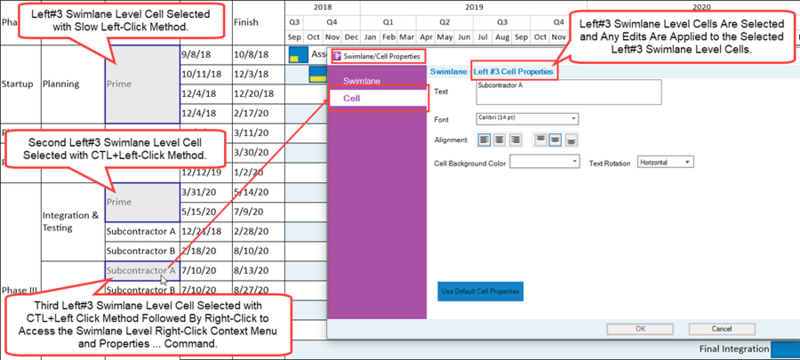This screenshot has width=800, height=360.
Task: Click Use Default Cell Properties button
Action: [x=480, y=291]
